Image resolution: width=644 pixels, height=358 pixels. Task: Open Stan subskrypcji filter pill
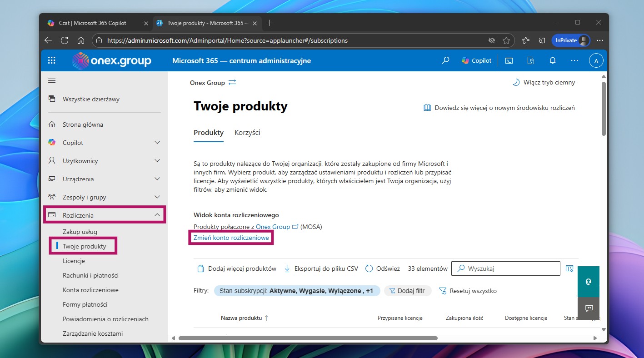pos(297,291)
